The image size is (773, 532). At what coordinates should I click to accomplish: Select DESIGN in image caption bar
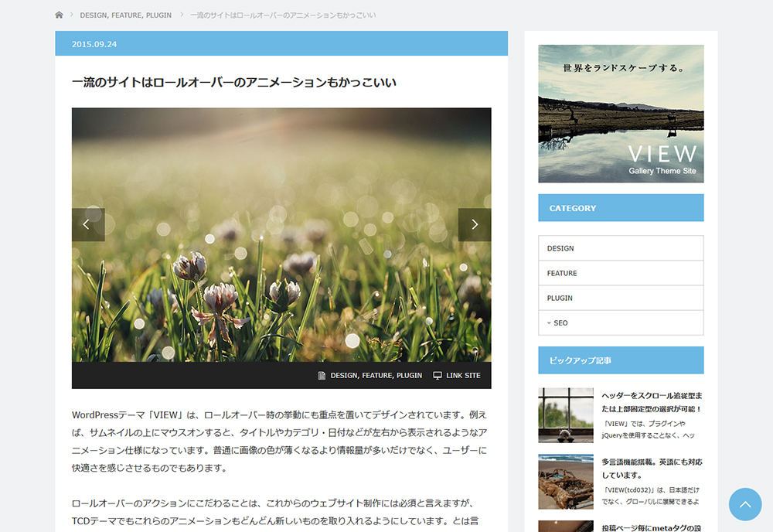(x=344, y=376)
